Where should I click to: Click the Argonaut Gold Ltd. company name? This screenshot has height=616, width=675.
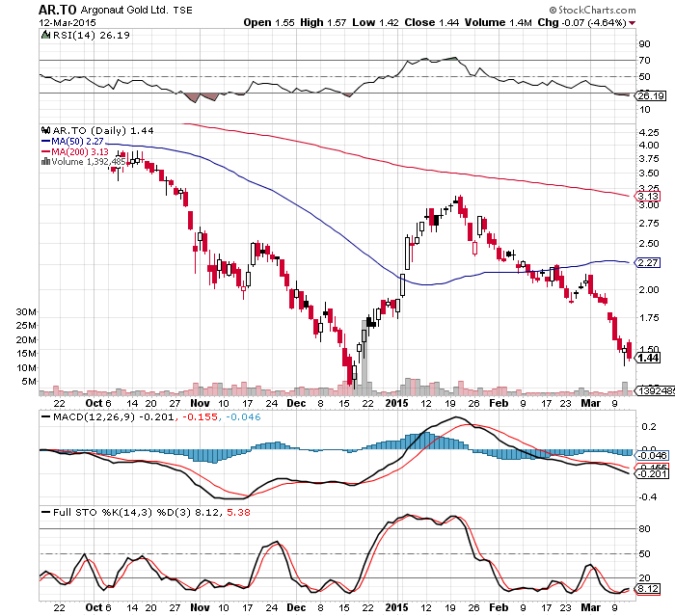(124, 10)
